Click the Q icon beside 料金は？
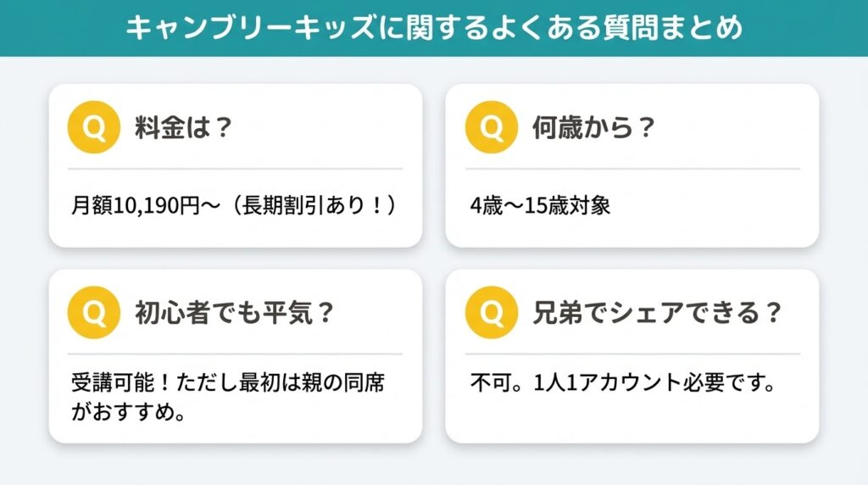Screen dimensions: 868x485 click(x=92, y=128)
